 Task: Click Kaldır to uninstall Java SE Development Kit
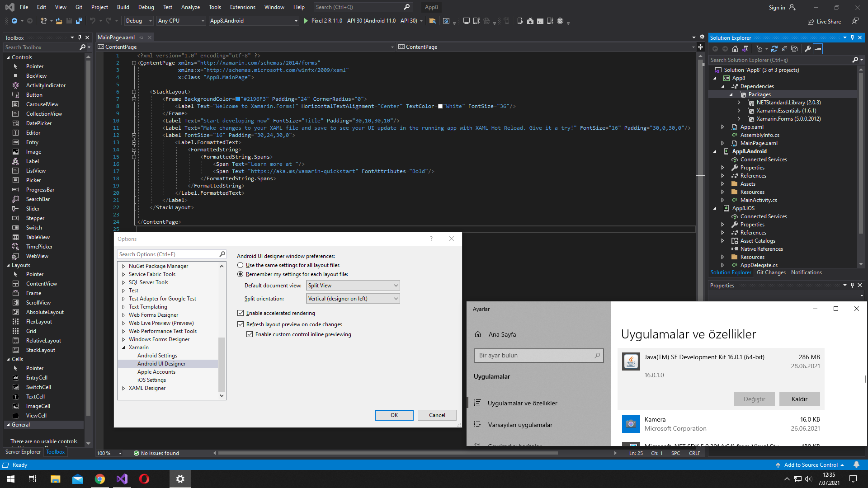[x=799, y=399]
